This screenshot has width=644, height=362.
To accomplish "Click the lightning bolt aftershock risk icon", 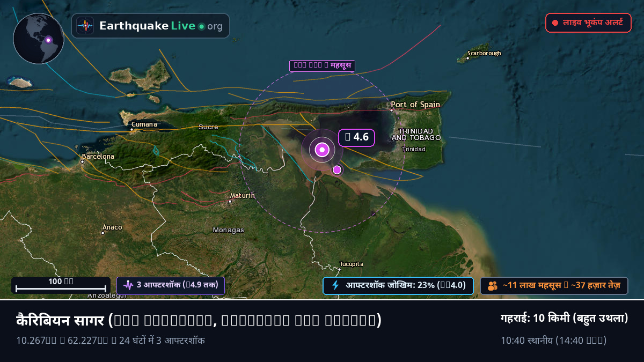I will 335,285.
